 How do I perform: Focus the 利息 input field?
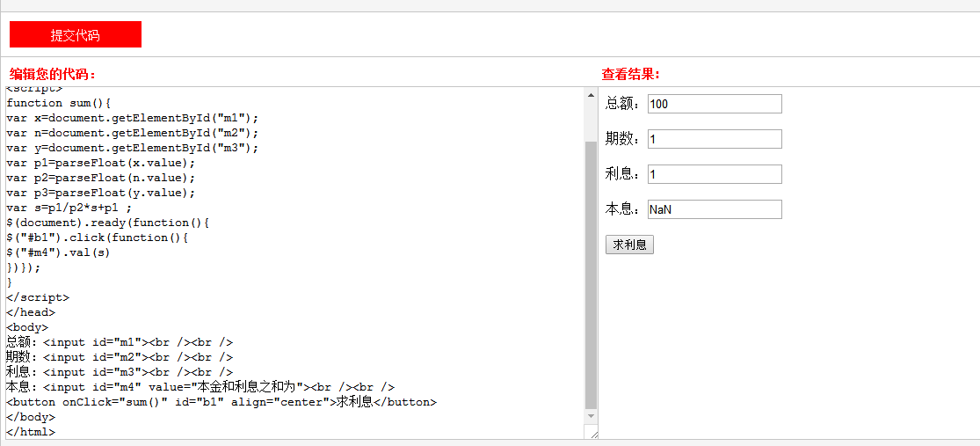coord(715,174)
